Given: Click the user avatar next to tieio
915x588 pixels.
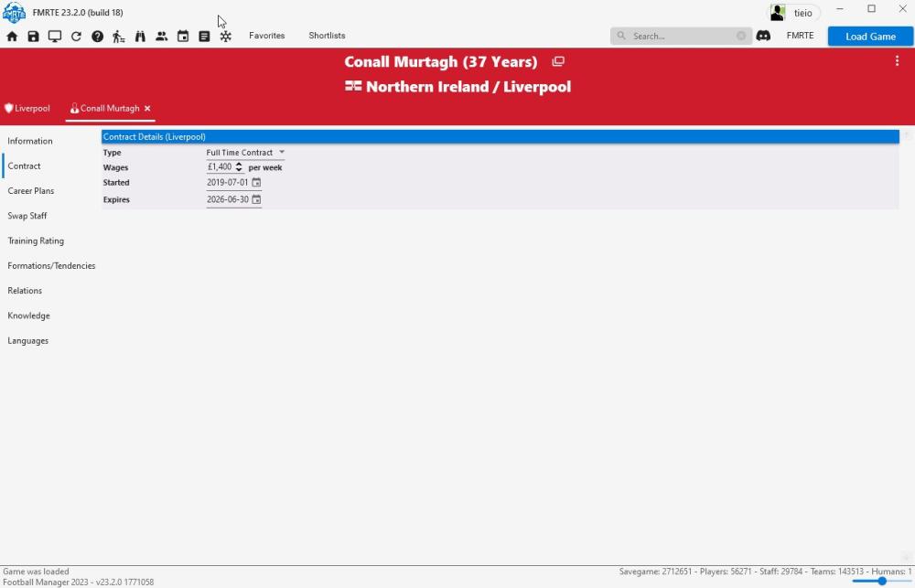Looking at the screenshot, I should click(777, 12).
